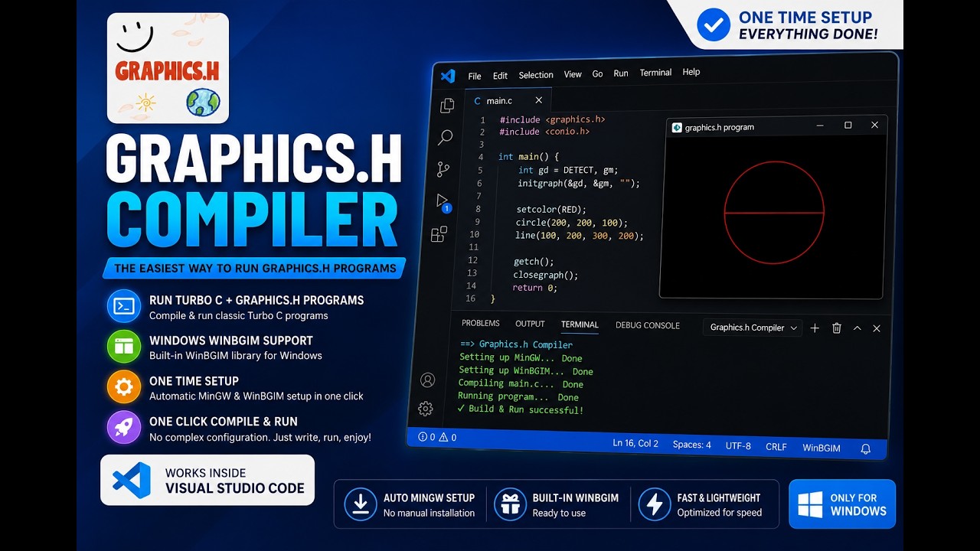Screen dimensions: 980x551
Task: Click the Auto MinGW Setup download icon
Action: pyautogui.click(x=359, y=504)
